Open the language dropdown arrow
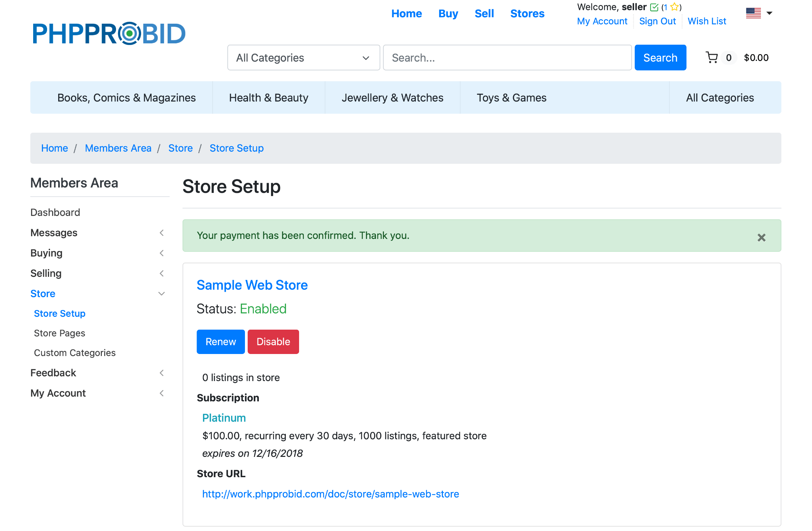The width and height of the screenshot is (812, 531). click(x=769, y=13)
